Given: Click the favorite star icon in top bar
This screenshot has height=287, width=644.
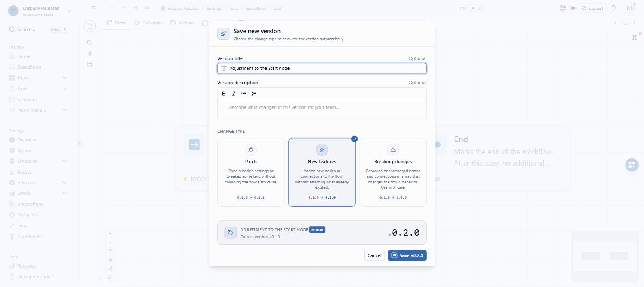Looking at the screenshot, I should pos(481,8).
